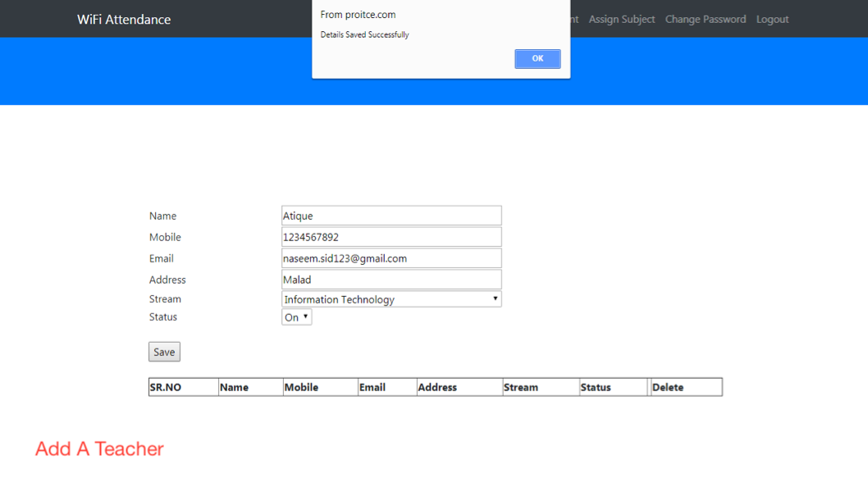Screen dimensions: 868x492
Task: Open the WiFi Attendance home link
Action: [x=124, y=19]
